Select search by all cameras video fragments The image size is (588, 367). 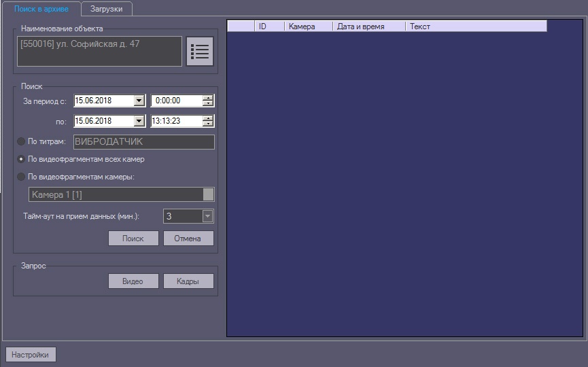tap(21, 159)
